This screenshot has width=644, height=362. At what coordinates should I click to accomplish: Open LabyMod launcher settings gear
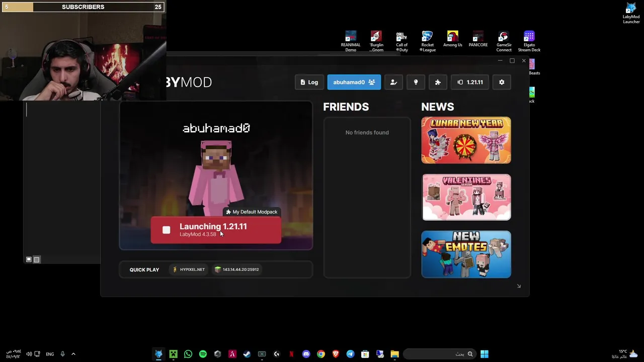click(x=502, y=82)
